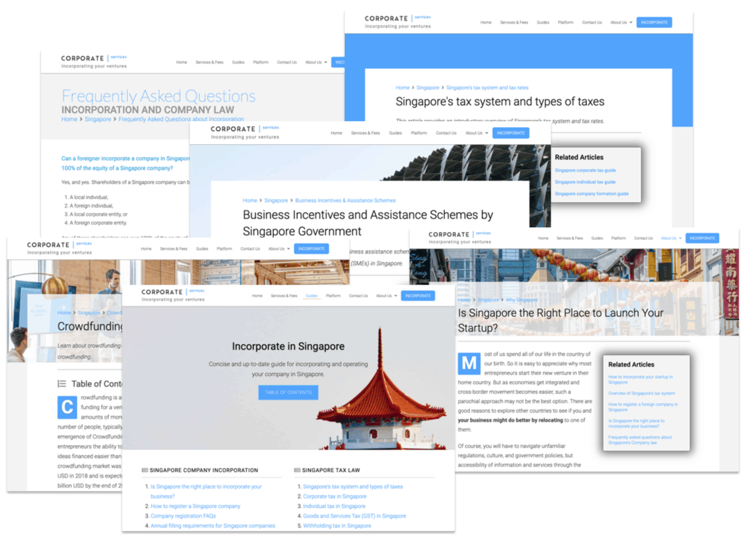Image resolution: width=756 pixels, height=541 pixels.
Task: Click Home breadcrumb on the tax system page
Action: pyautogui.click(x=402, y=88)
